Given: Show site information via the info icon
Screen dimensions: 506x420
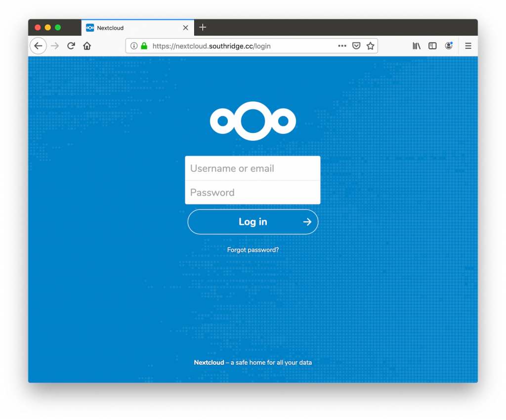Looking at the screenshot, I should [x=134, y=46].
